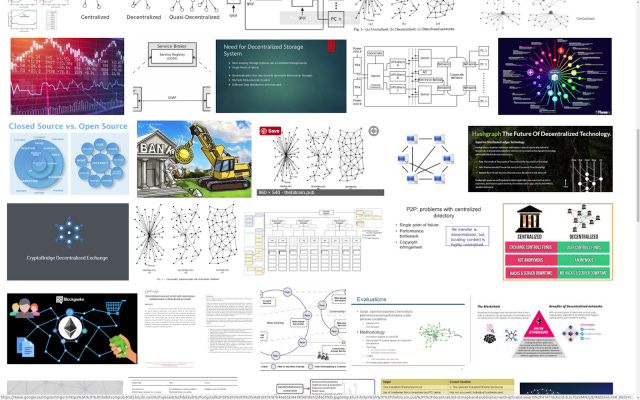
Task: Open the yellow table thumbnail at the bottom
Action: tap(447, 389)
